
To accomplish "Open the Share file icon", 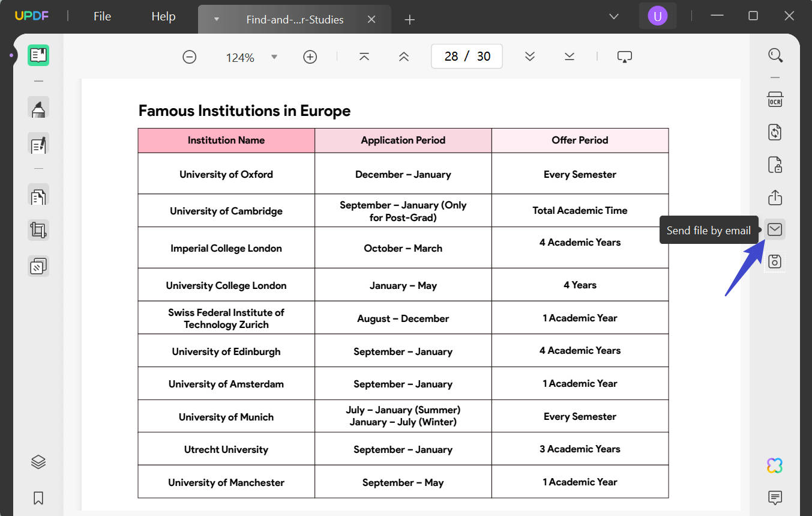I will point(775,197).
